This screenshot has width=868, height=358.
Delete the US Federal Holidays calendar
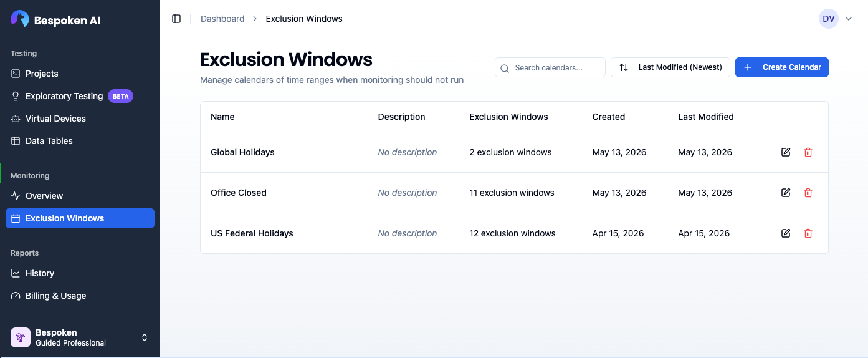point(808,233)
